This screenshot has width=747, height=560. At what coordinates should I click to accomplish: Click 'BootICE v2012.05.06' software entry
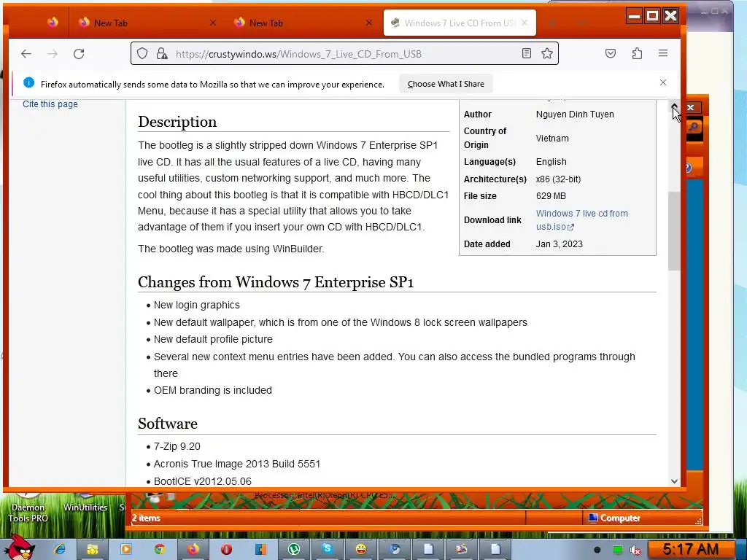(x=203, y=481)
